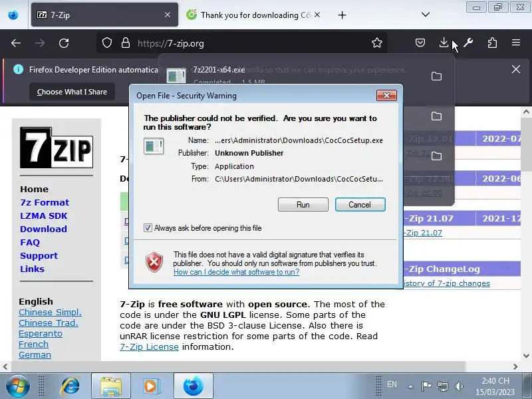Dismiss the Firefox data notification bar
The width and height of the screenshot is (532, 399).
[516, 69]
